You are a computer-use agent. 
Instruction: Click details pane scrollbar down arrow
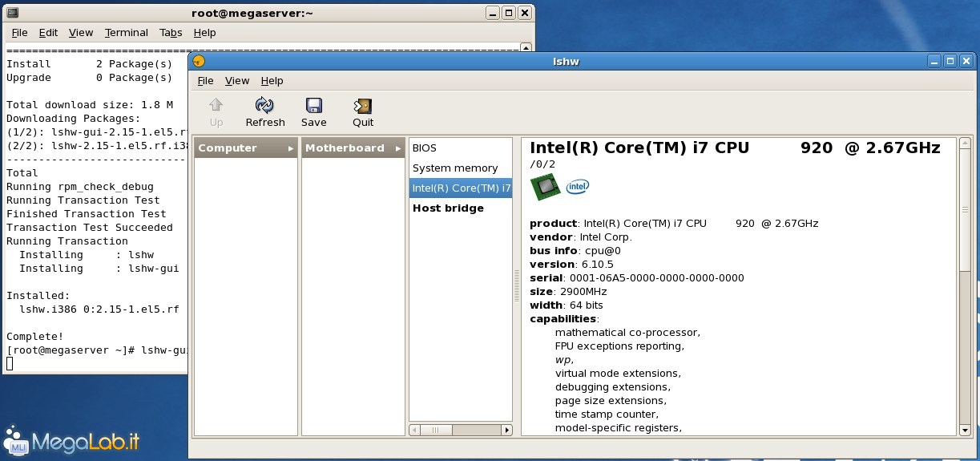pos(965,431)
